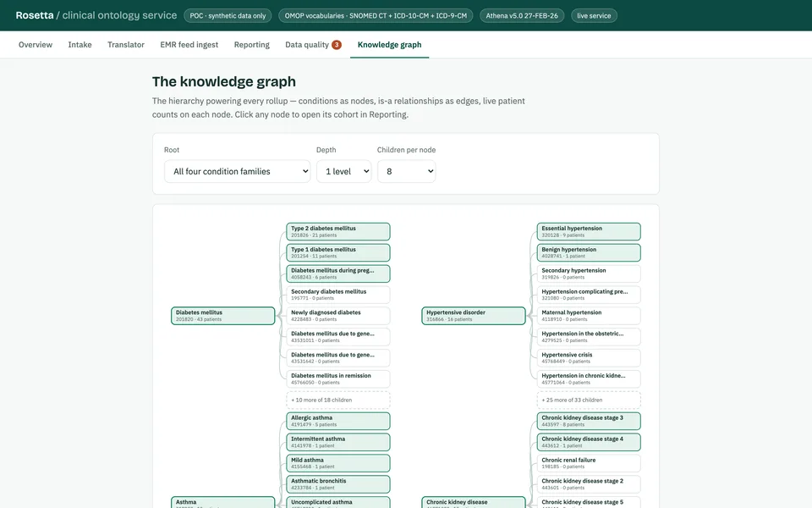The width and height of the screenshot is (812, 508).
Task: Open the EMR feed ingest tab
Action: pyautogui.click(x=189, y=45)
